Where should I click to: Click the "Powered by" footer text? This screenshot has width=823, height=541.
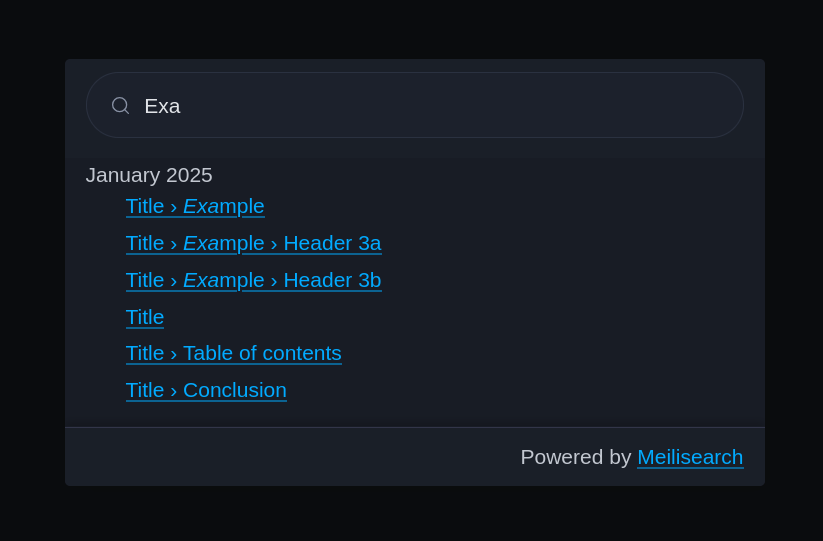point(575,457)
